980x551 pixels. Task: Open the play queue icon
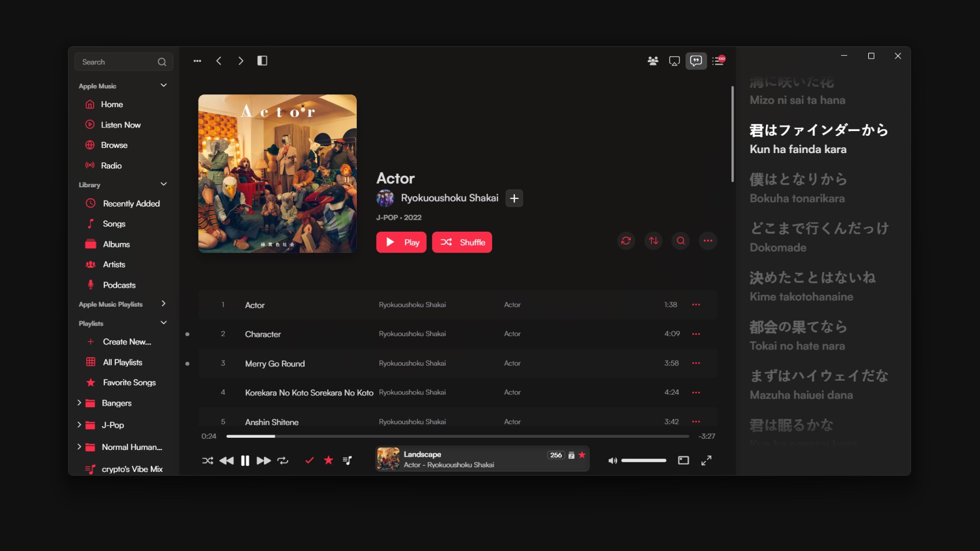[719, 61]
